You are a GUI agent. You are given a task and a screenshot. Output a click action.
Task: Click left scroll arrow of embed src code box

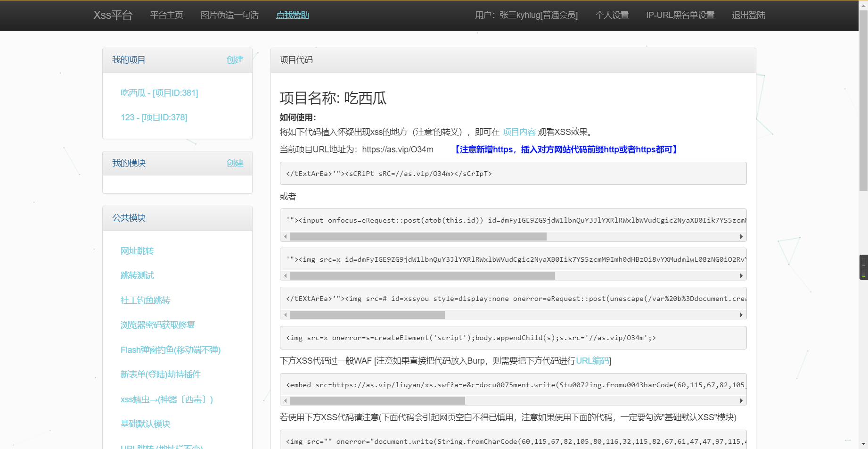pyautogui.click(x=286, y=401)
